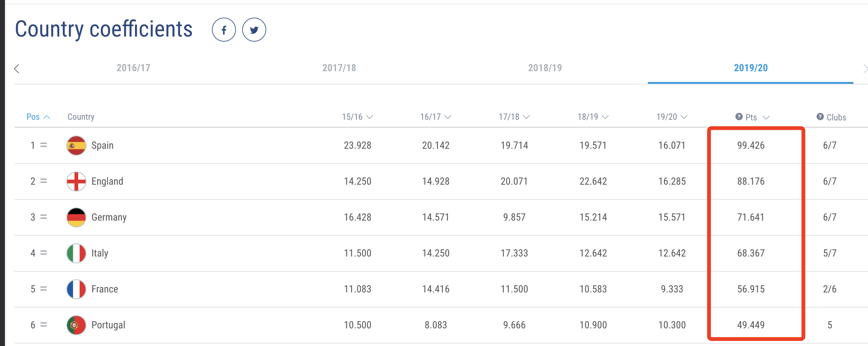Sort by the 15/16 column

tap(357, 117)
